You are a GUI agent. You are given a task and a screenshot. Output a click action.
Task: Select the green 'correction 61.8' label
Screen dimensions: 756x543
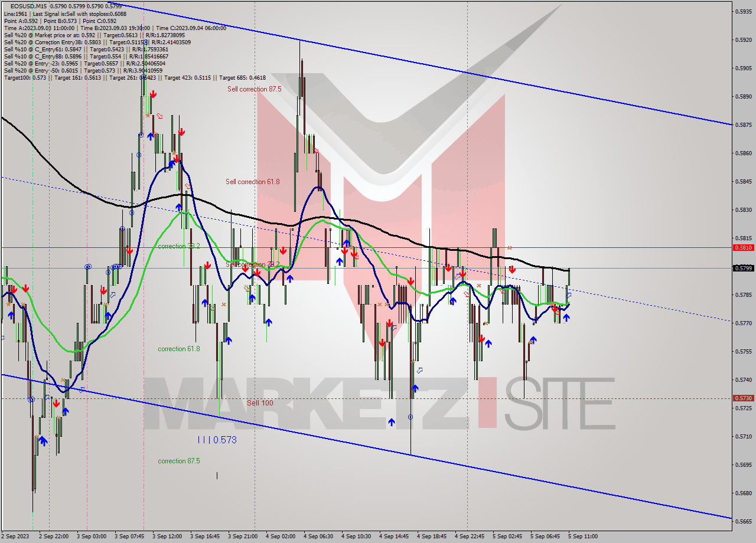[x=178, y=349]
